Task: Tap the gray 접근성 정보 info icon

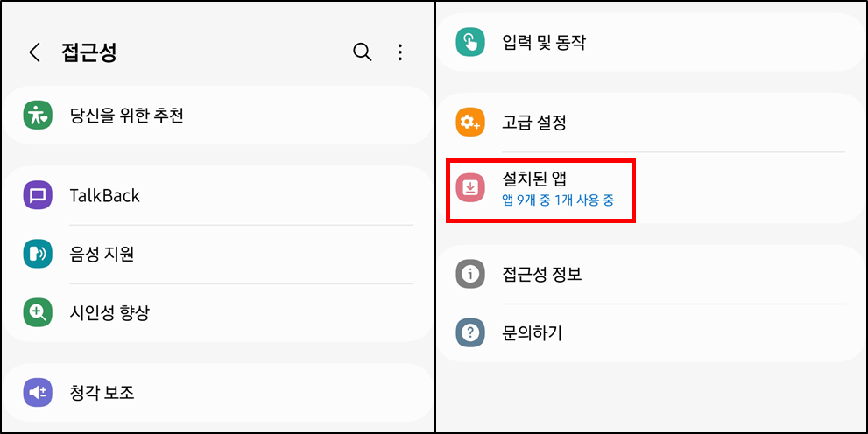Action: (470, 274)
